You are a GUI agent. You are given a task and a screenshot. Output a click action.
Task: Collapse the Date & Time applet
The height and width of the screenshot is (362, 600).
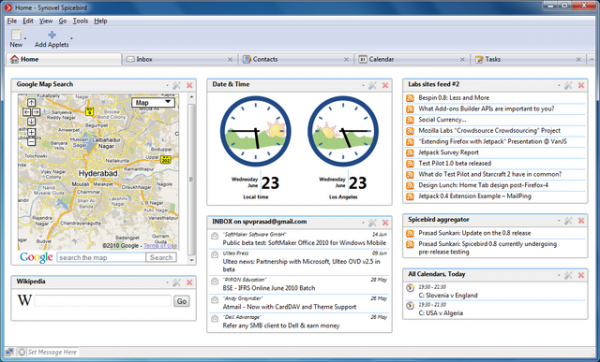(x=363, y=85)
